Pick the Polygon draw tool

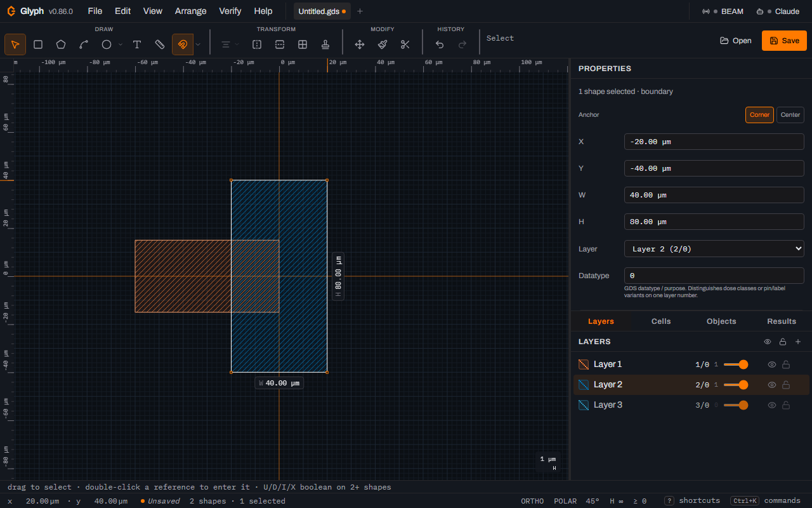[x=61, y=44]
